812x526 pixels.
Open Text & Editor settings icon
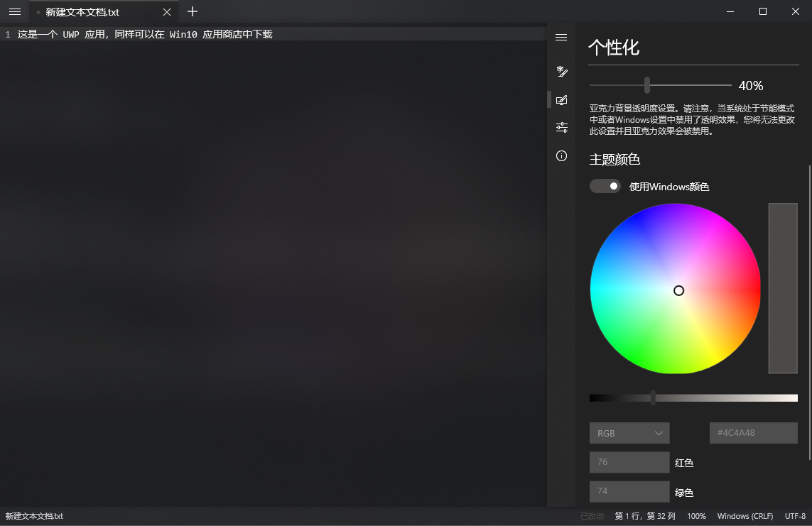click(x=561, y=71)
